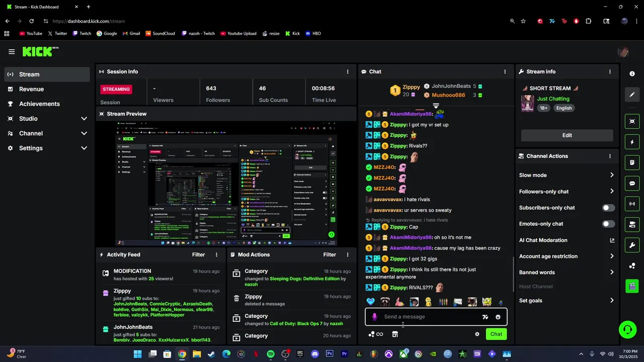Click the channel points infinity icon below chat
This screenshot has width=644, height=362.
(x=375, y=334)
